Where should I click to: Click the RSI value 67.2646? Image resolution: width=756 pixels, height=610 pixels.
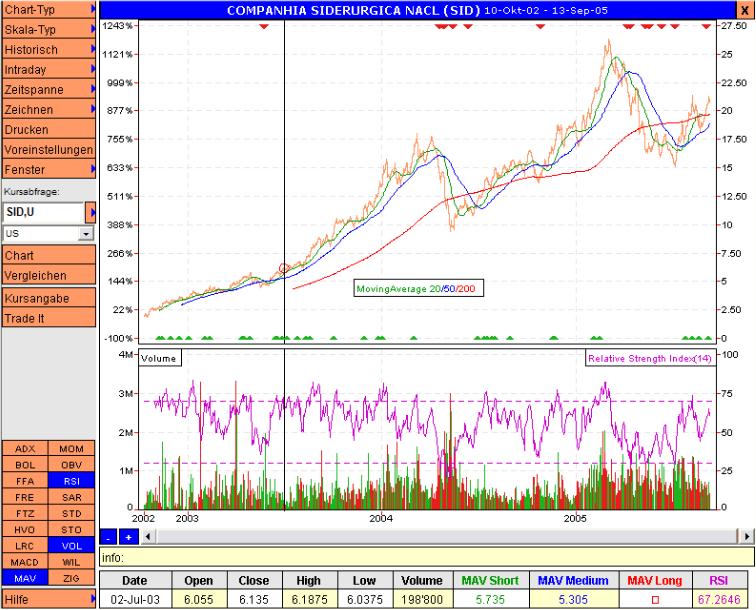[718, 599]
